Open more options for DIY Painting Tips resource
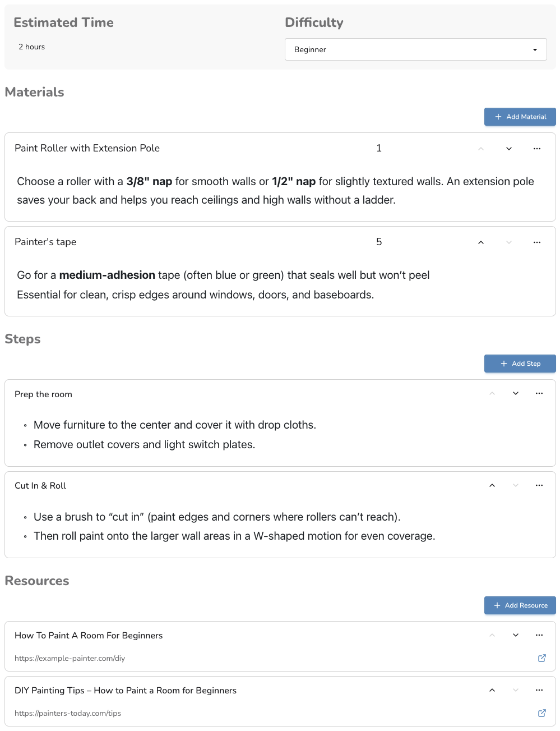Screen dimensions: 560x731 coord(539,690)
